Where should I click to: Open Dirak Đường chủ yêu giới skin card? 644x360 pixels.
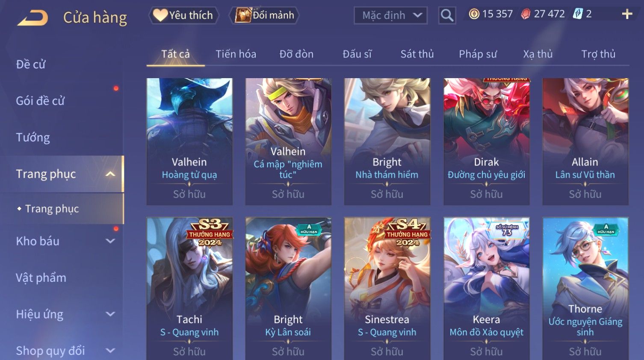tap(486, 141)
